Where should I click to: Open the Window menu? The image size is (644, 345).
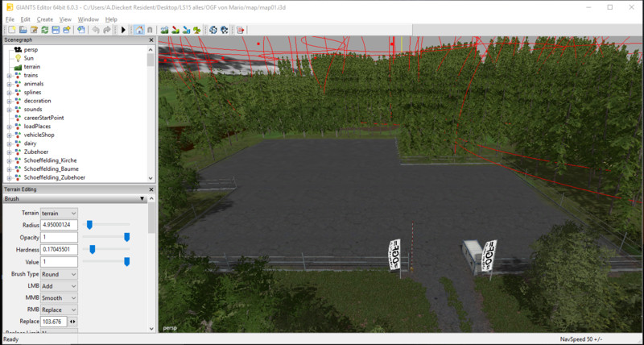(89, 19)
